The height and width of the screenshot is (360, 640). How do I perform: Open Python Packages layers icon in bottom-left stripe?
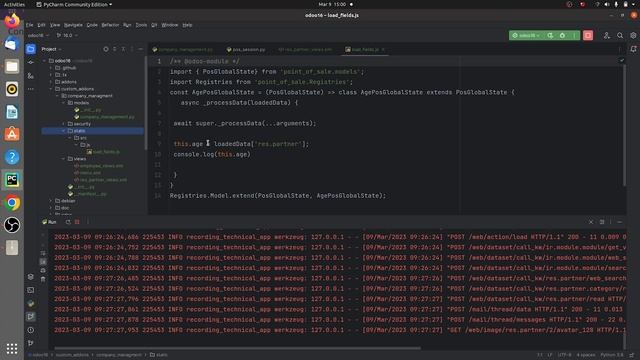click(x=31, y=277)
